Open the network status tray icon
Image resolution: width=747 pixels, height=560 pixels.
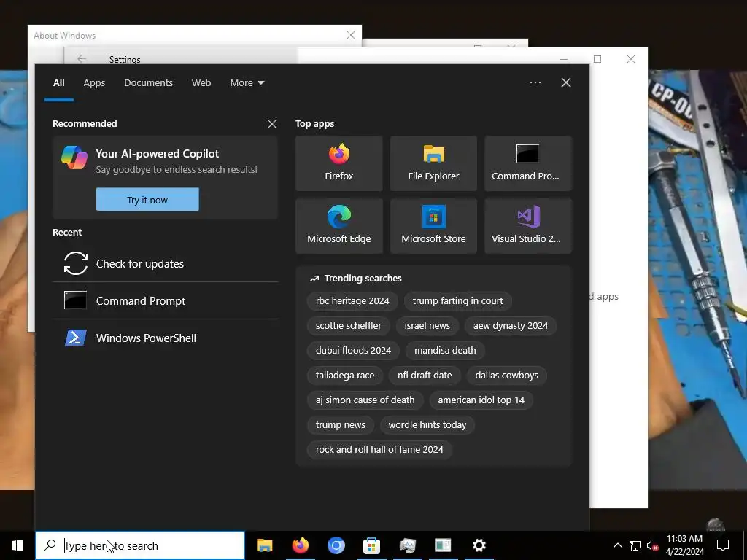click(x=635, y=545)
